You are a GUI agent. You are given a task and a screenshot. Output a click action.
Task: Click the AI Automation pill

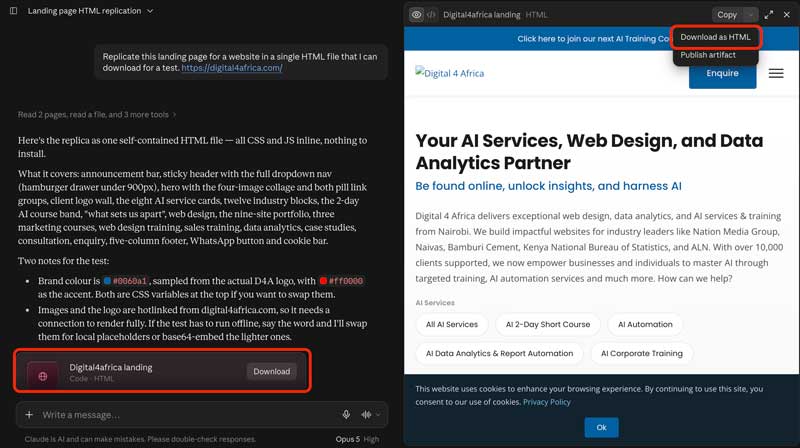(645, 325)
